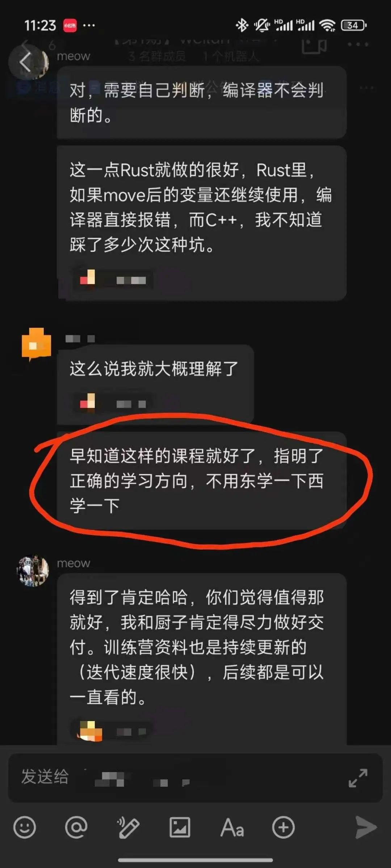Select the circled 早知道这样的课程 message
The width and height of the screenshot is (391, 868).
pyautogui.click(x=202, y=480)
